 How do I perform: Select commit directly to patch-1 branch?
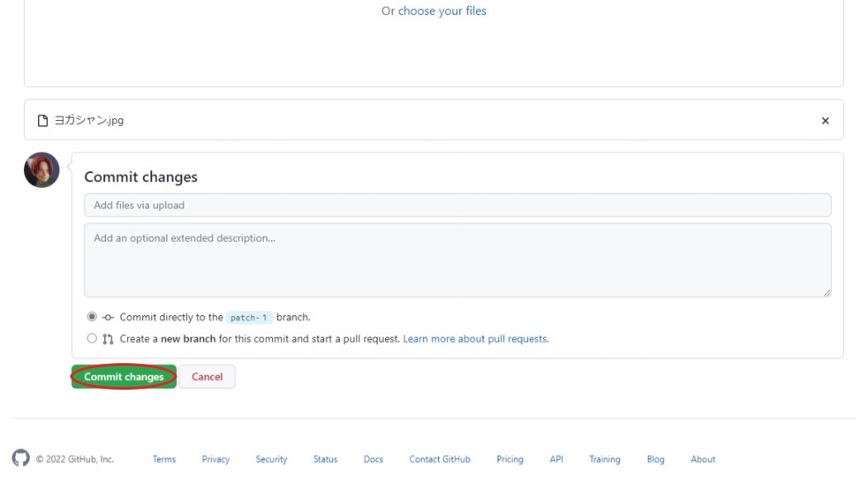[92, 317]
